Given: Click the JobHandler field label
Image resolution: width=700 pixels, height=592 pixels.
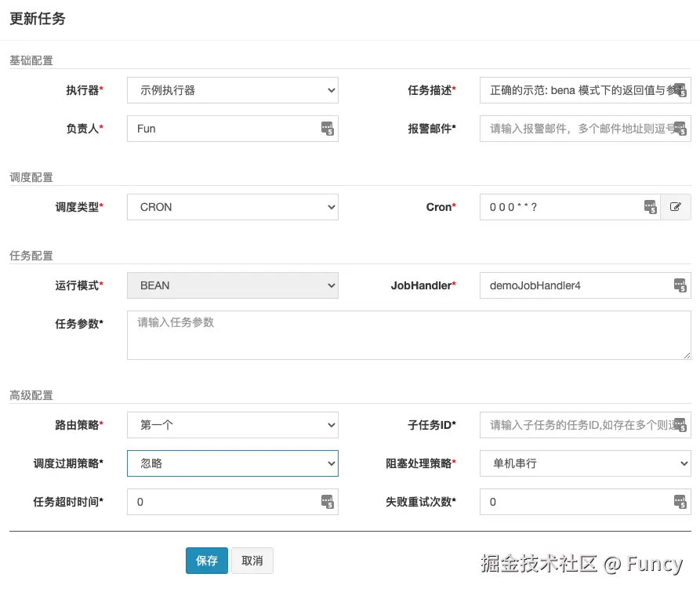Looking at the screenshot, I should [423, 285].
